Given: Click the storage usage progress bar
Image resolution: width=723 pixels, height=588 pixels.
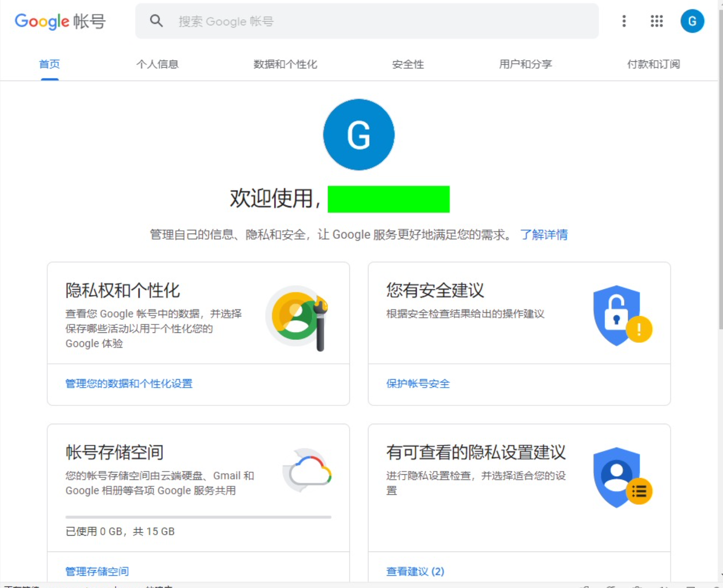Looking at the screenshot, I should [199, 517].
